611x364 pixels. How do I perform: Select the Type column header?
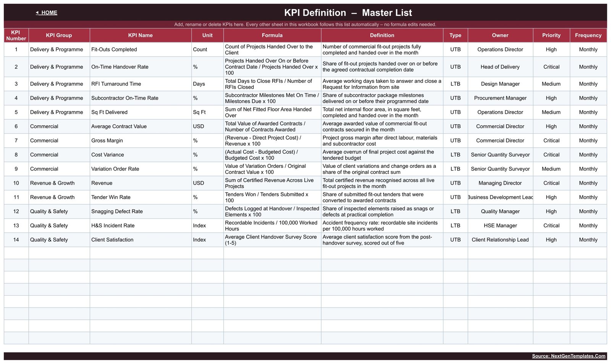point(455,35)
